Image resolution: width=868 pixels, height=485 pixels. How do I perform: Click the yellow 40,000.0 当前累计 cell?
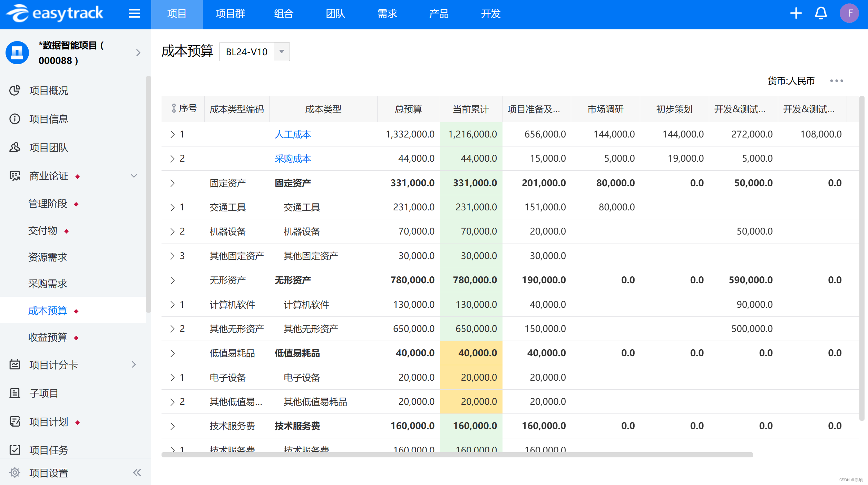tap(471, 353)
